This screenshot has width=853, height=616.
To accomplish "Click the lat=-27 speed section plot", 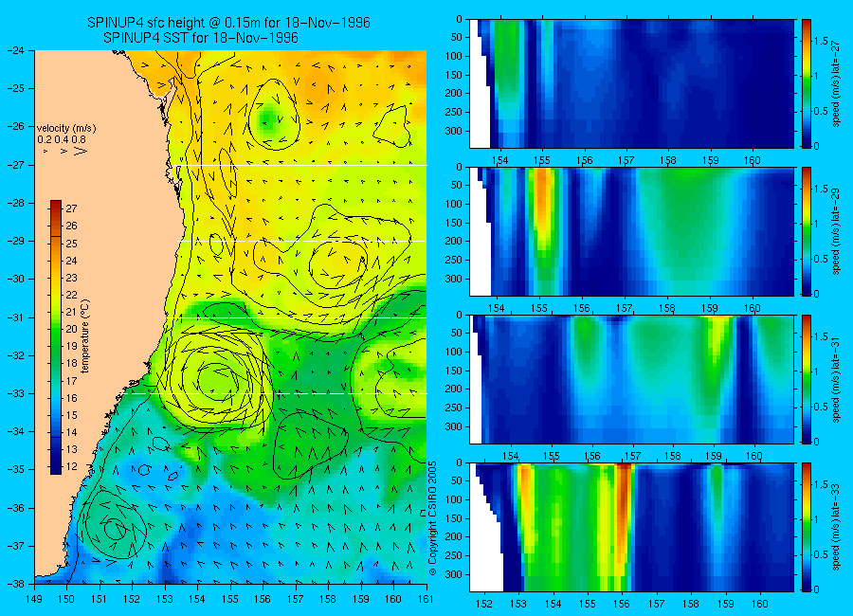I will 631,83.
